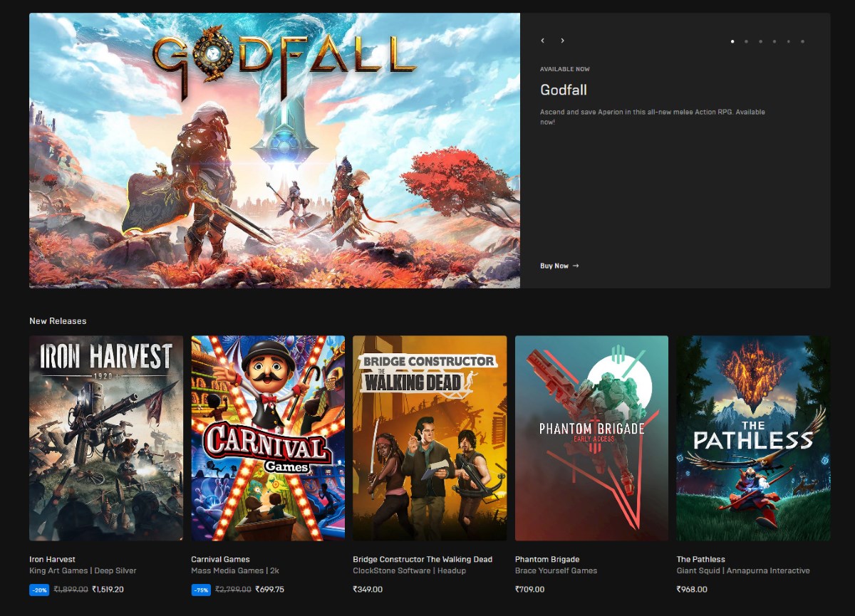Screen dimensions: 855x616
Task: Open the Iron Harvest game thumbnail
Action: pos(105,437)
